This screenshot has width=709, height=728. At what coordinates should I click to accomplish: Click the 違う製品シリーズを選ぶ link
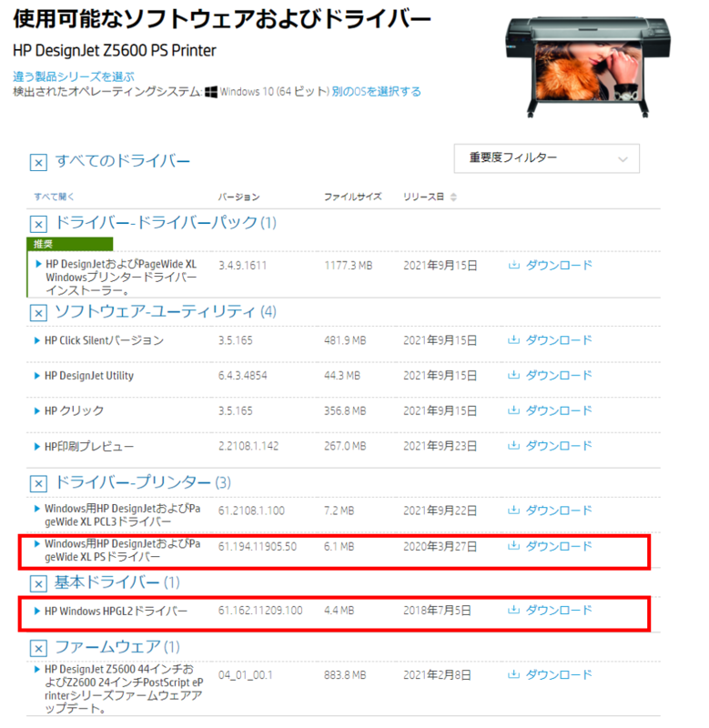point(74,76)
